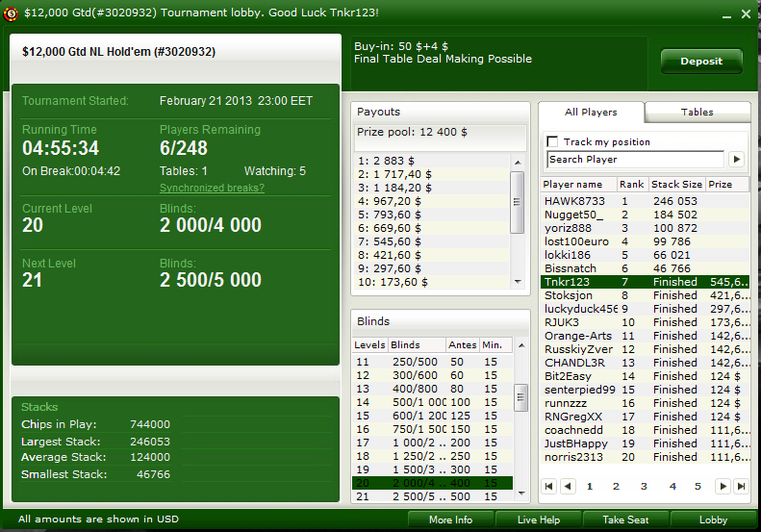
Task: Go to previous page of player list
Action: (x=568, y=486)
